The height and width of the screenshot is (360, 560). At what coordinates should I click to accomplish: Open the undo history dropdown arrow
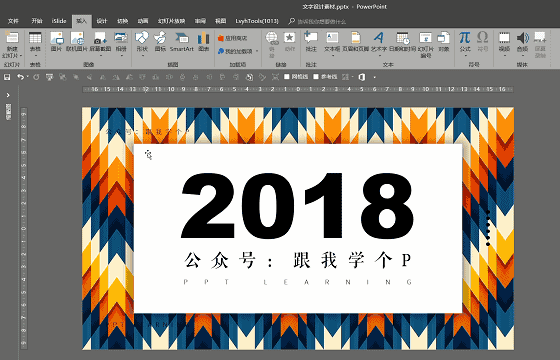point(28,77)
